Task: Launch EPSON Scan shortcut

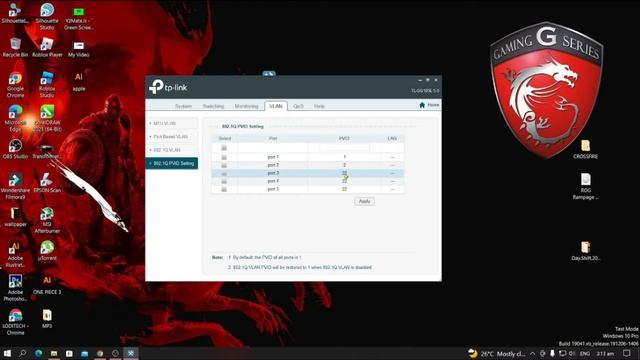Action: pos(47,183)
